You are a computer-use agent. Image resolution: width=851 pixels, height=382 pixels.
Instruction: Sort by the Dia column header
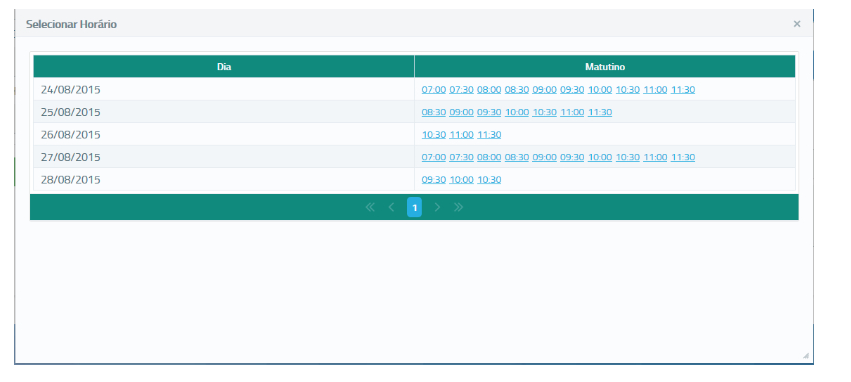coord(224,67)
